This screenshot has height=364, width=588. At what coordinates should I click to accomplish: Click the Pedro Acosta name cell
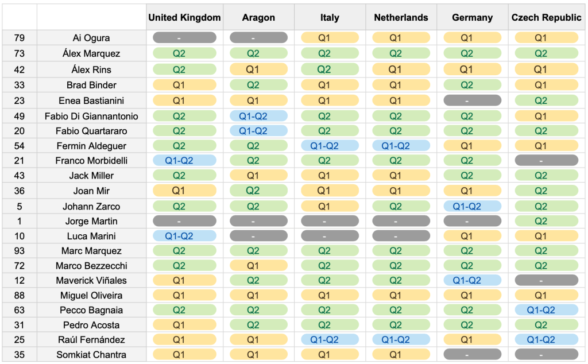pos(91,325)
